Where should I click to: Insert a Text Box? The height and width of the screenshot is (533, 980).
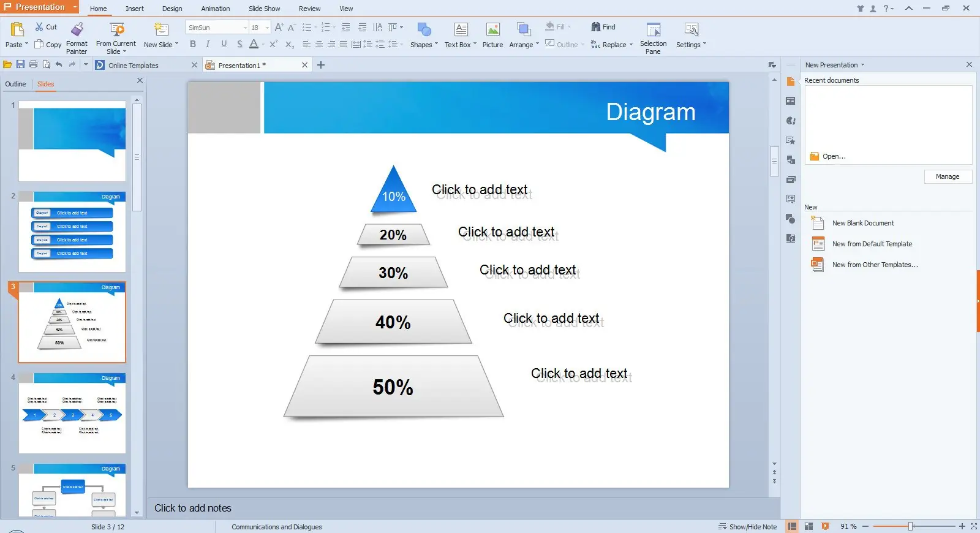coord(461,36)
